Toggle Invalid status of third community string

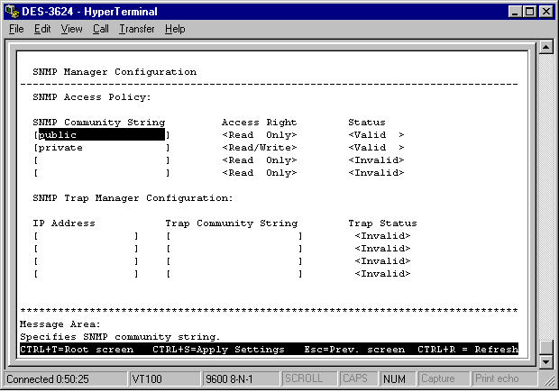point(376,160)
